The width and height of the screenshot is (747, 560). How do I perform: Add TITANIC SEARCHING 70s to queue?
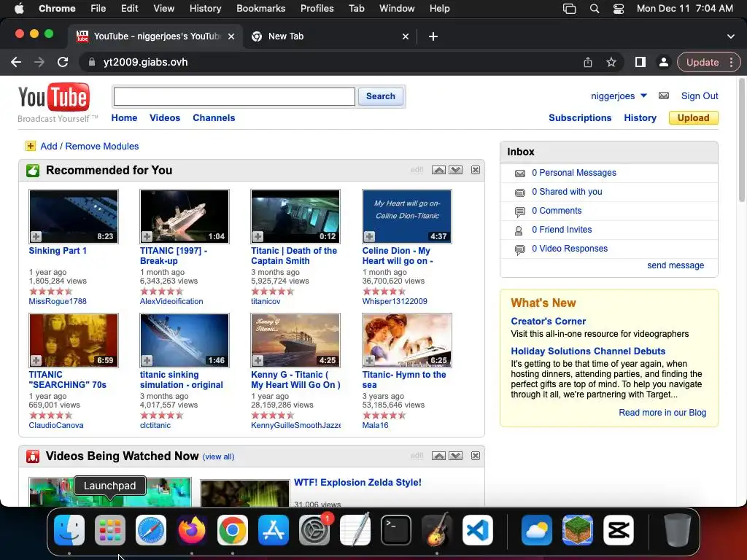36,360
